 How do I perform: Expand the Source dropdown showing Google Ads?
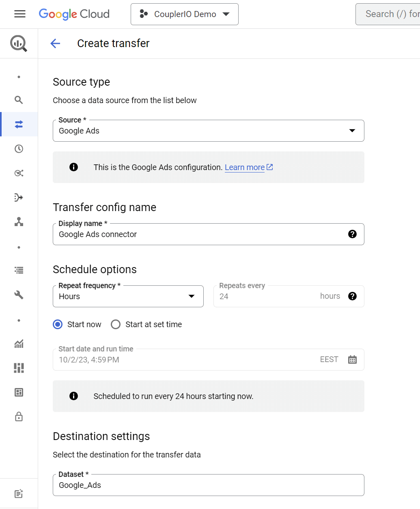point(209,131)
